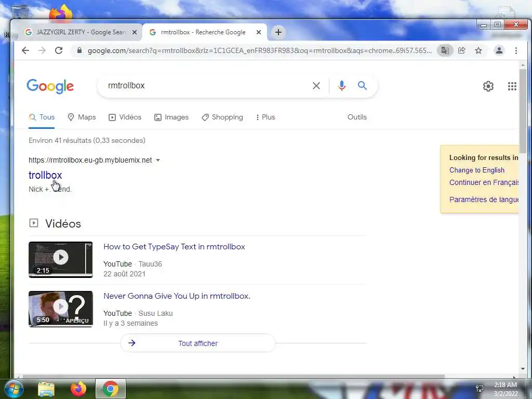Click Tout afficher to show all videos
This screenshot has width=532, height=399.
point(198,343)
